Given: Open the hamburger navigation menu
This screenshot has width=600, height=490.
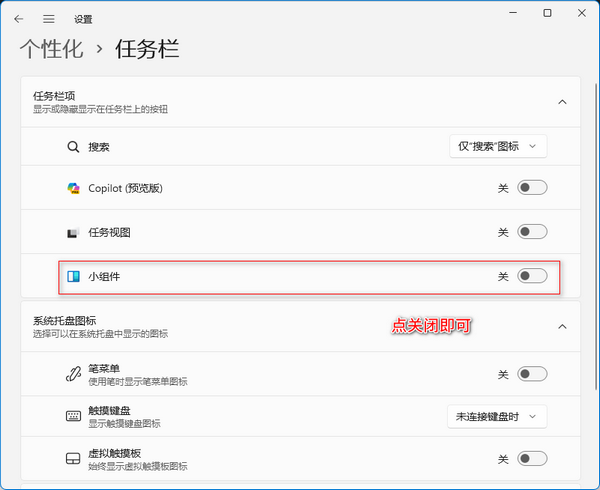Looking at the screenshot, I should click(49, 18).
